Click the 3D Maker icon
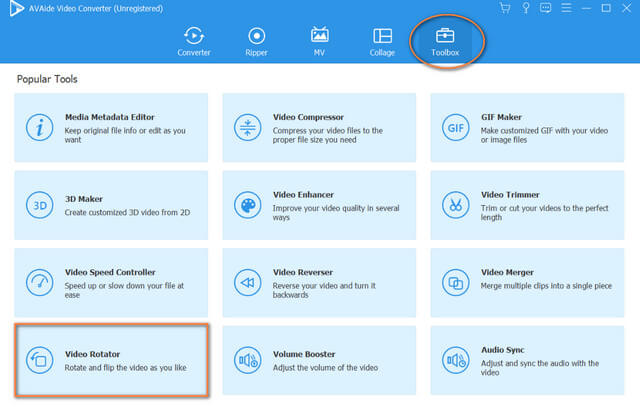This screenshot has width=640, height=407. 40,205
